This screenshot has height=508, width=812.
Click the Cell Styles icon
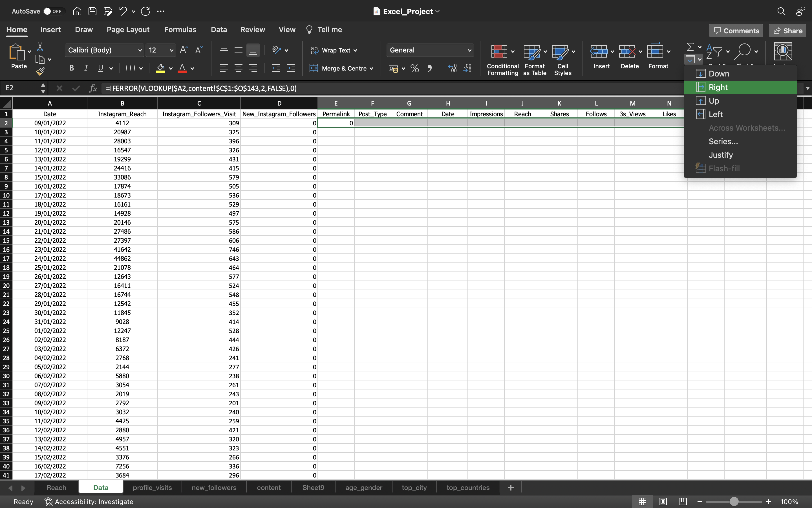pyautogui.click(x=560, y=52)
